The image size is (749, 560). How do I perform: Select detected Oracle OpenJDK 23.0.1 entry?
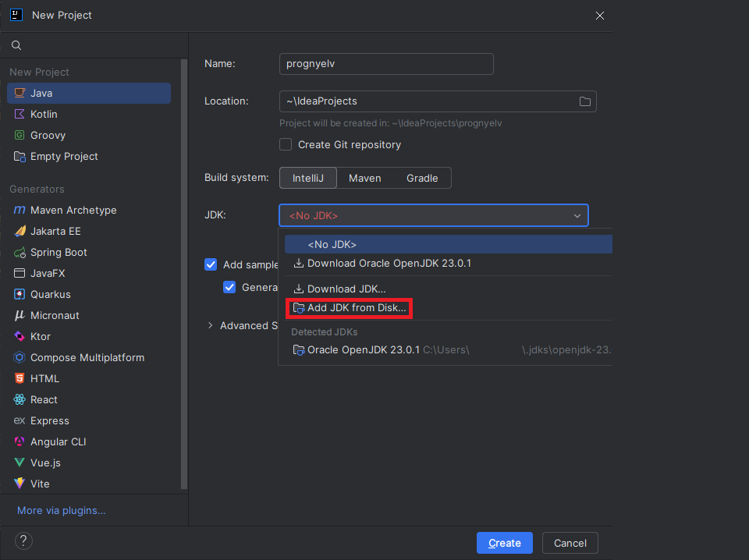click(449, 350)
